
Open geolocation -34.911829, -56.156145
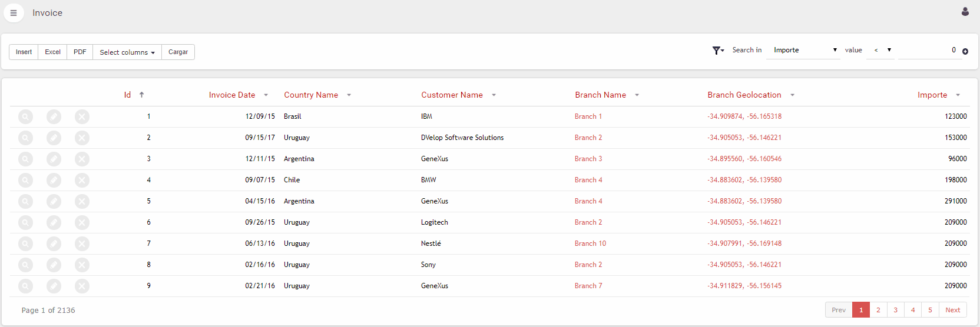point(744,286)
